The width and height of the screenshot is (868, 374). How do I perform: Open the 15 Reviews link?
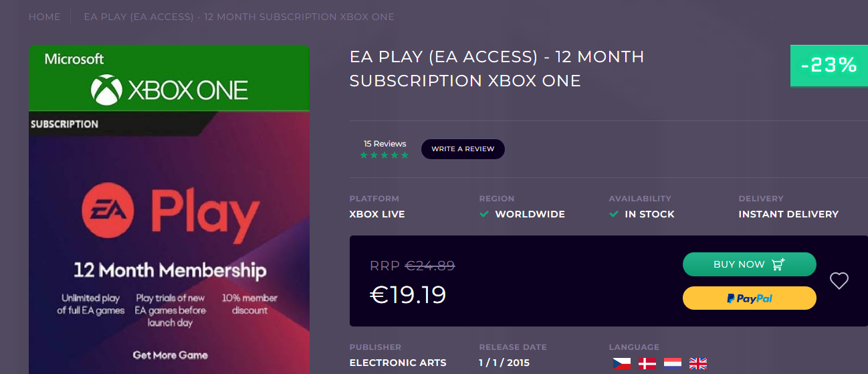[x=385, y=144]
